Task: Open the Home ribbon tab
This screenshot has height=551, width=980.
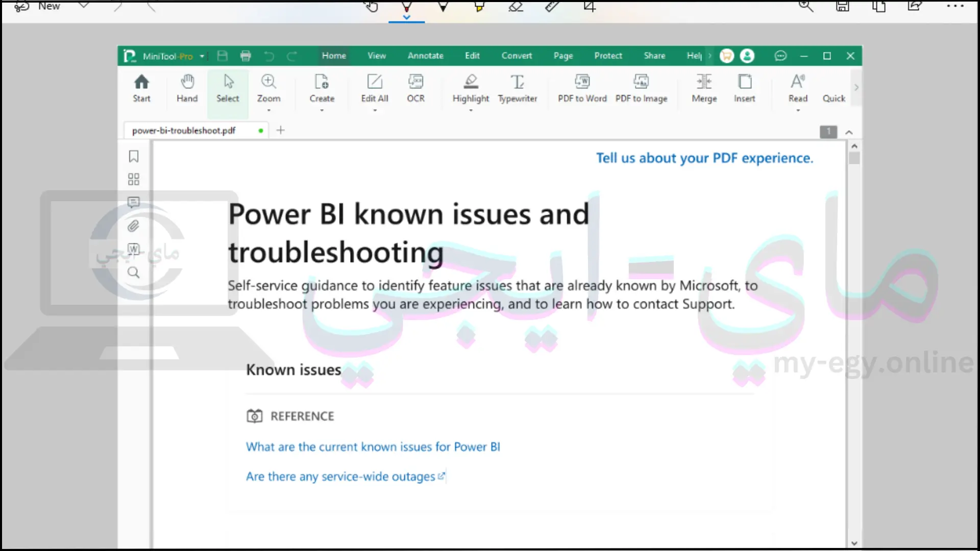Action: tap(334, 56)
